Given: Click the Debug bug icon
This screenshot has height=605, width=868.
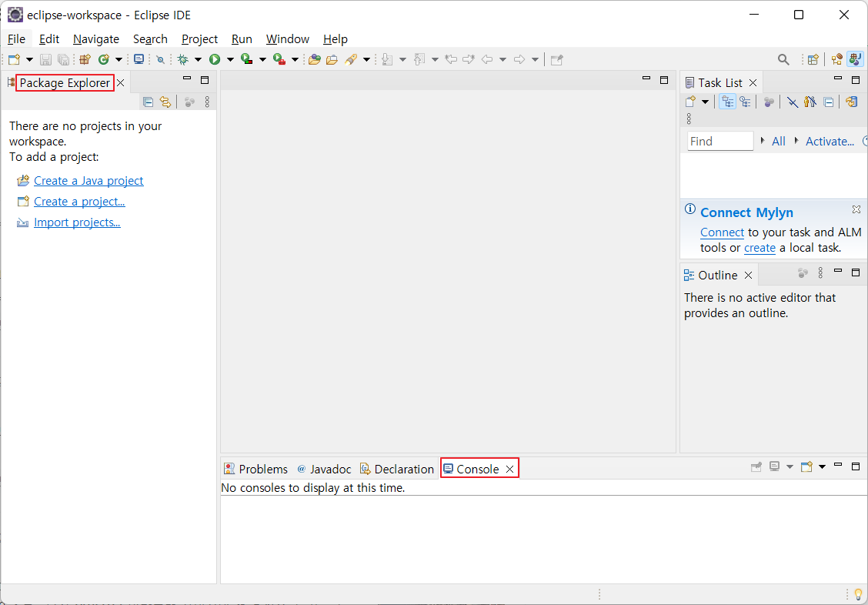Looking at the screenshot, I should click(182, 59).
